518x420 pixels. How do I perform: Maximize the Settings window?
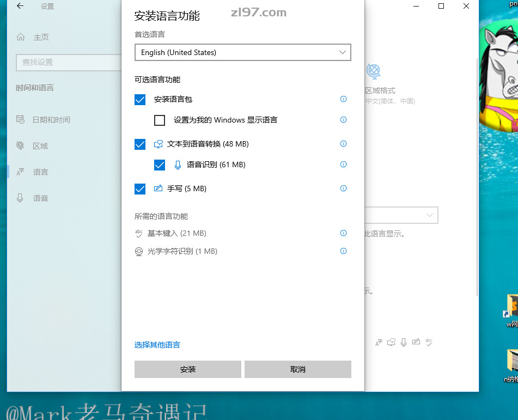441,6
